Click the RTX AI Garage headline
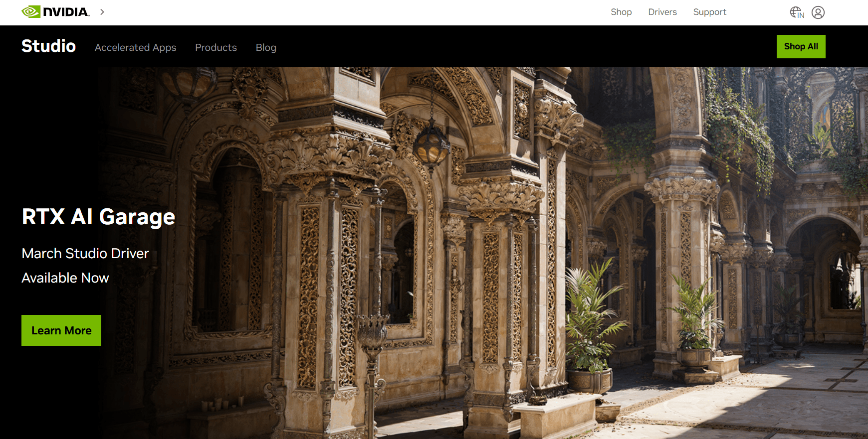The height and width of the screenshot is (439, 868). (x=98, y=217)
